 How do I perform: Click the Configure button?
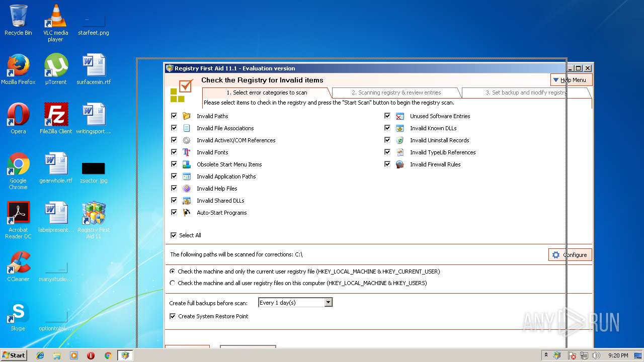[x=570, y=255]
